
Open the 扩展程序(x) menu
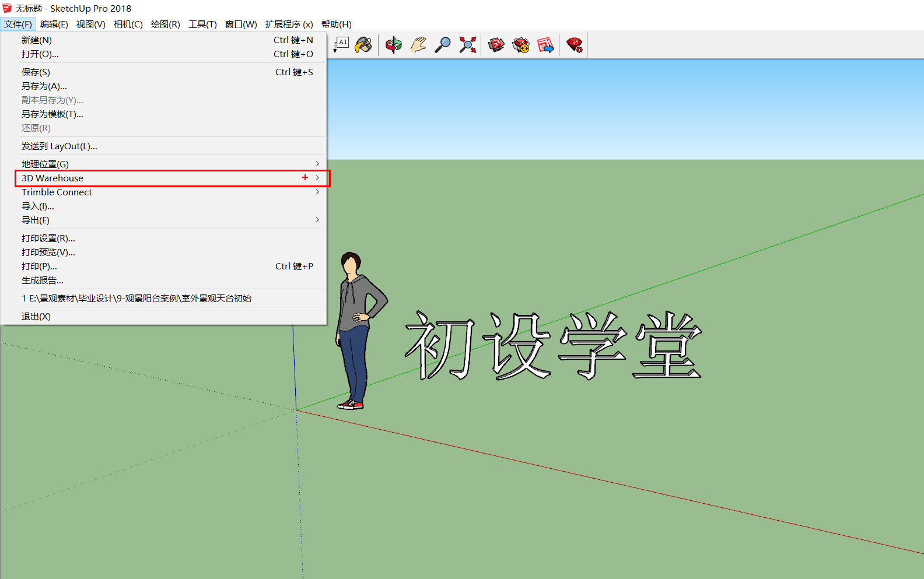(289, 24)
